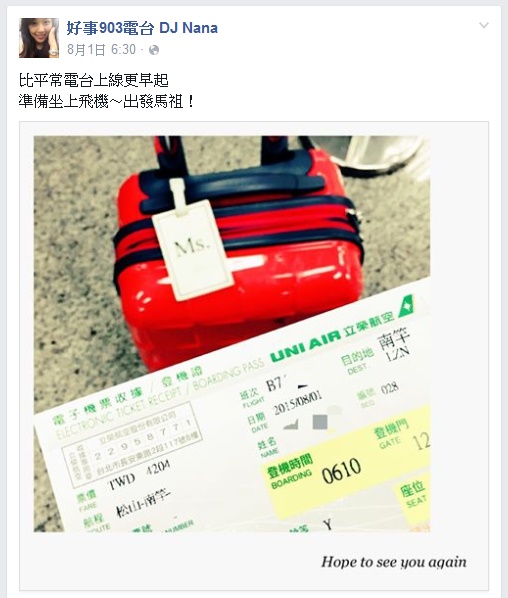Click the Hope to see you again caption
Image resolution: width=508 pixels, height=598 pixels.
(x=394, y=562)
